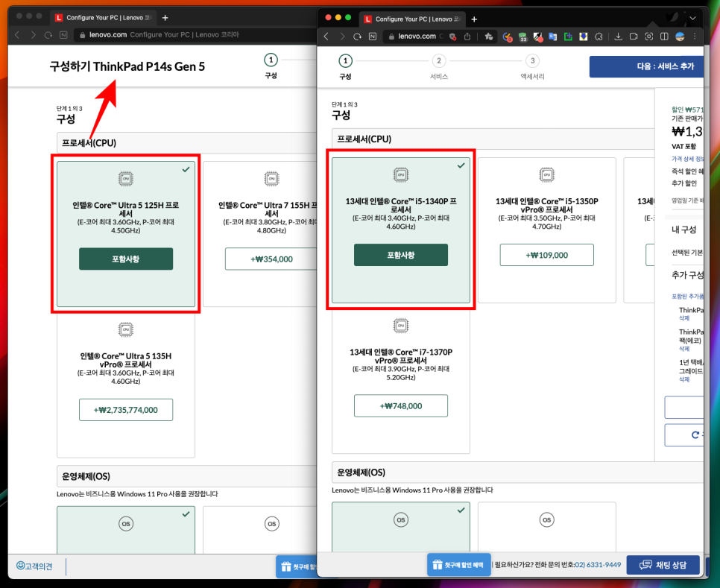
Task: Go to step 3 액세서리
Action: [532, 66]
